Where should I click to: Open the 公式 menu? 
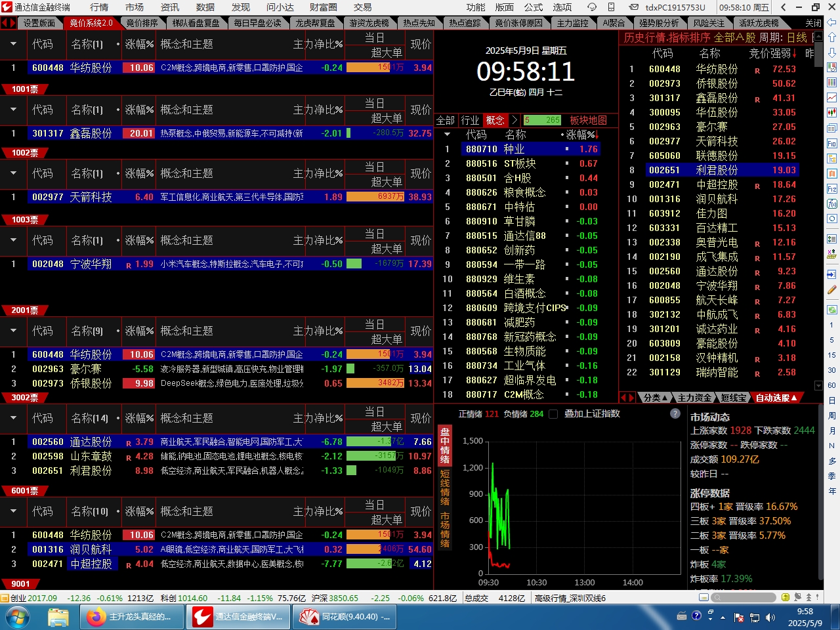(534, 7)
